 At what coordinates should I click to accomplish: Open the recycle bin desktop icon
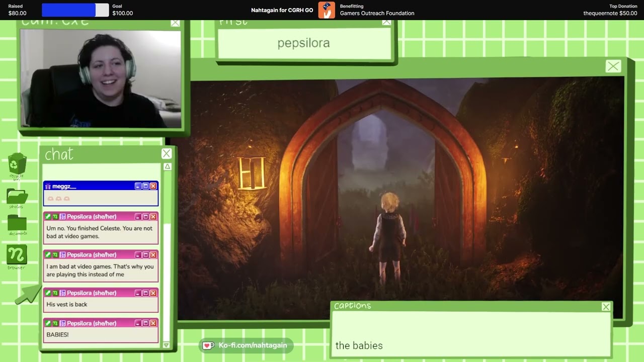pos(17,164)
